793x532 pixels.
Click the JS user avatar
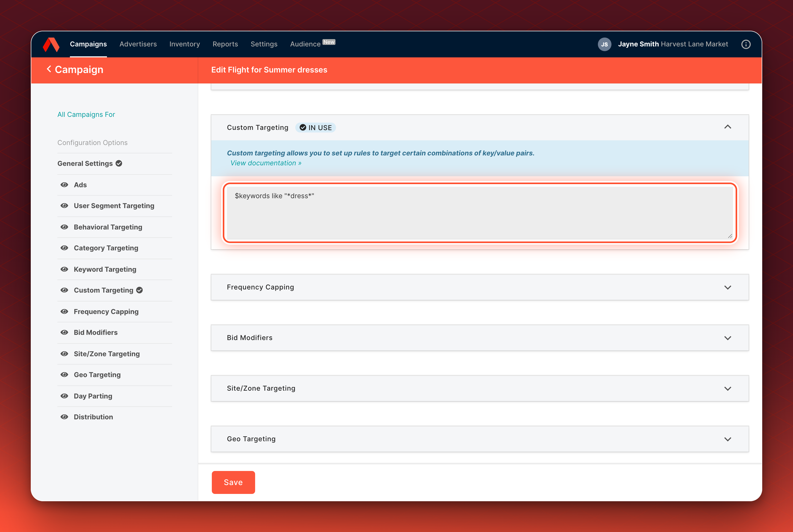tap(604, 44)
